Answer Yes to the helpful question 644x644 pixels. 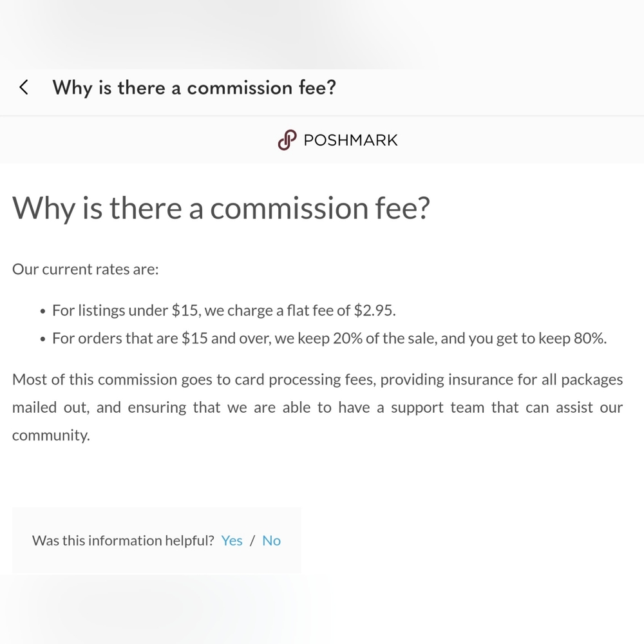pos(232,540)
